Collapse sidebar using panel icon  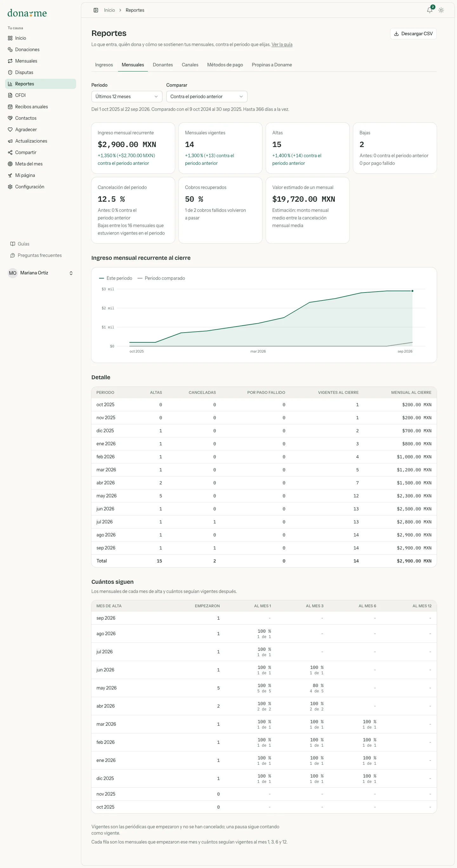tap(96, 10)
